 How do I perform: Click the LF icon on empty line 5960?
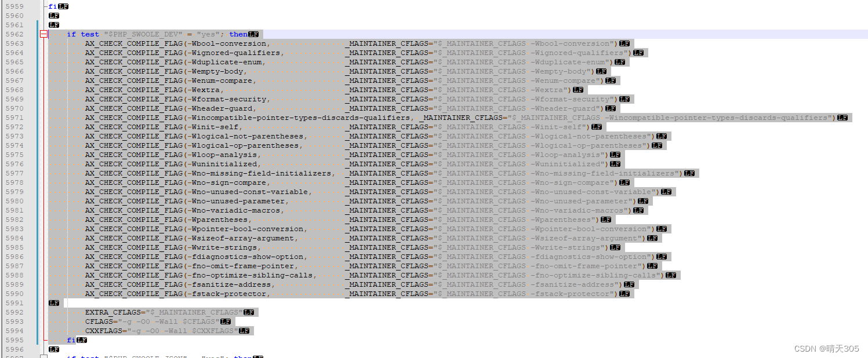coord(53,15)
